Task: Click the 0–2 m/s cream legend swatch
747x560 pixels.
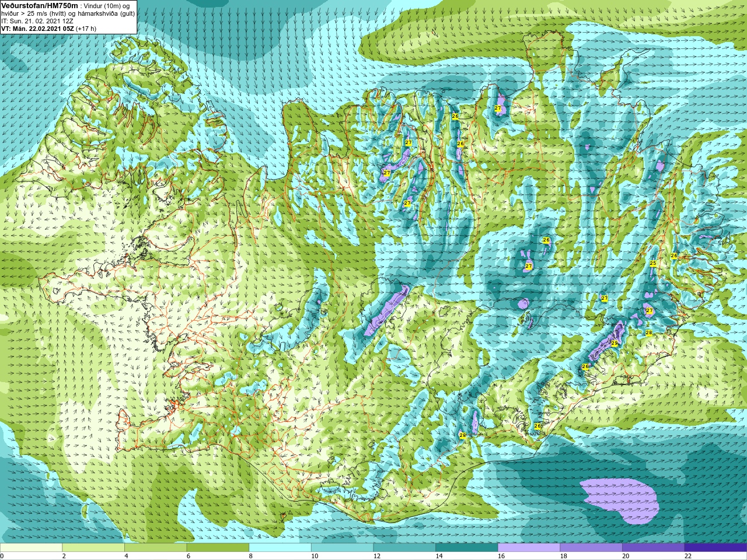Action: (x=31, y=548)
